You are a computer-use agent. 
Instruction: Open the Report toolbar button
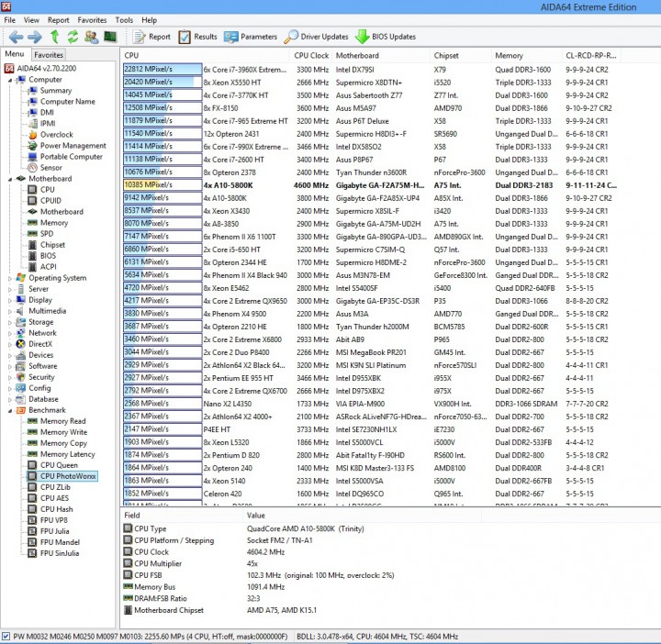pos(151,37)
